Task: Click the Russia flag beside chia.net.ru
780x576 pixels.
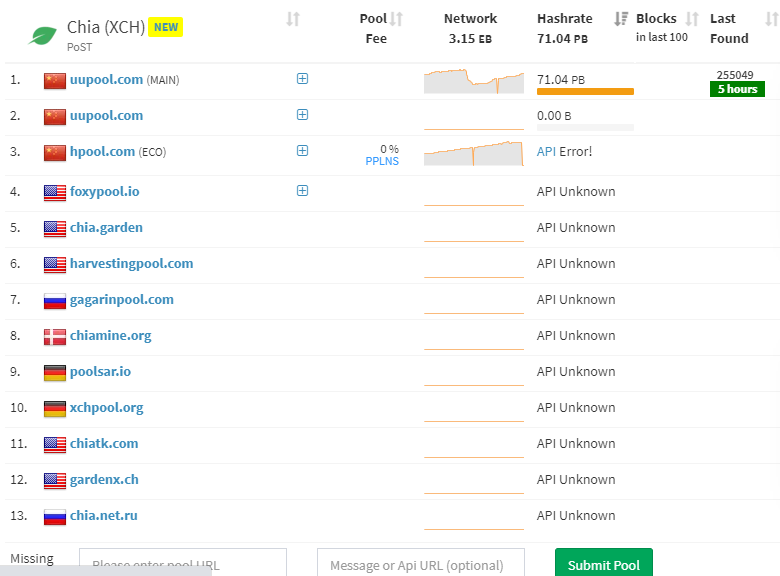Action: tap(55, 517)
